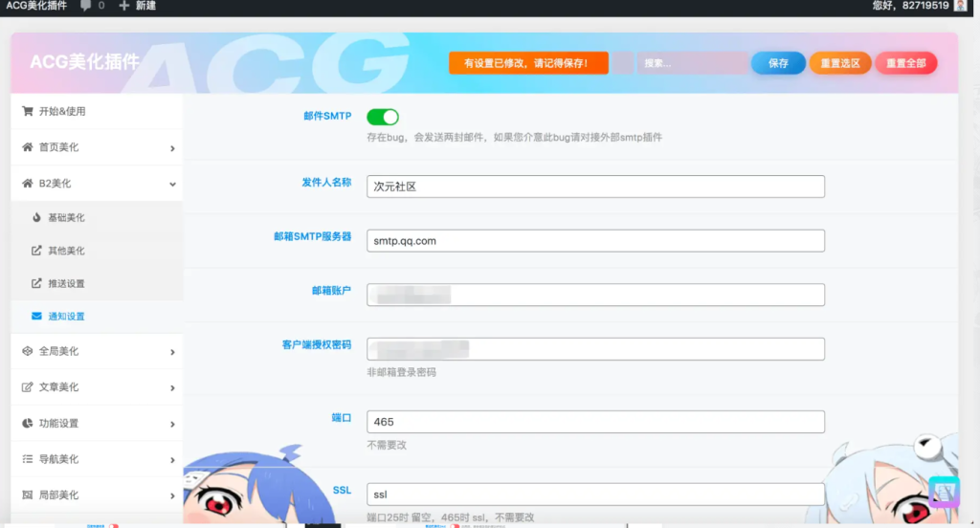The image size is (980, 528).
Task: Open the user avatar in top right
Action: coord(961,6)
